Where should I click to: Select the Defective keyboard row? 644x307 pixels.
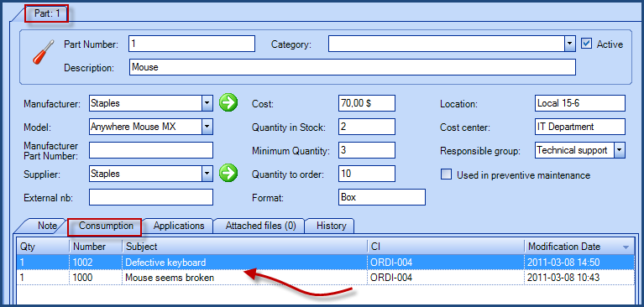[325, 263]
